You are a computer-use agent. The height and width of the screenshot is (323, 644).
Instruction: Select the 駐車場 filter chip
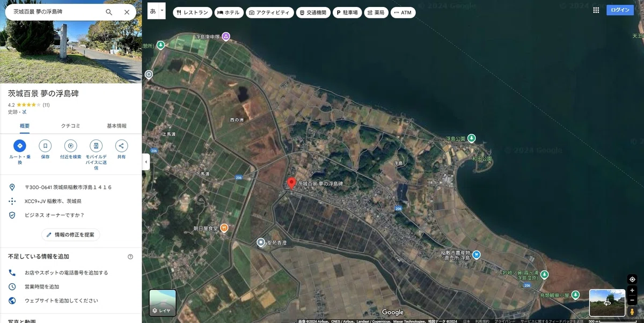pyautogui.click(x=347, y=12)
